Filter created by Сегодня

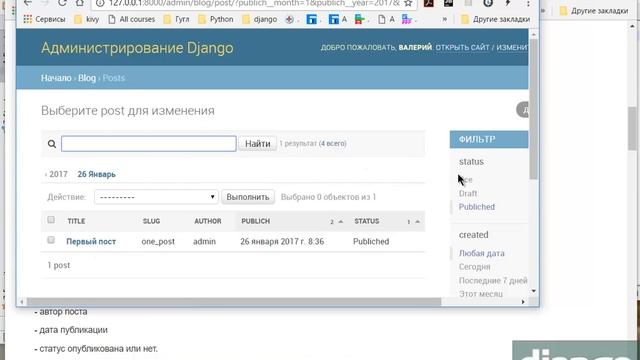point(474,267)
